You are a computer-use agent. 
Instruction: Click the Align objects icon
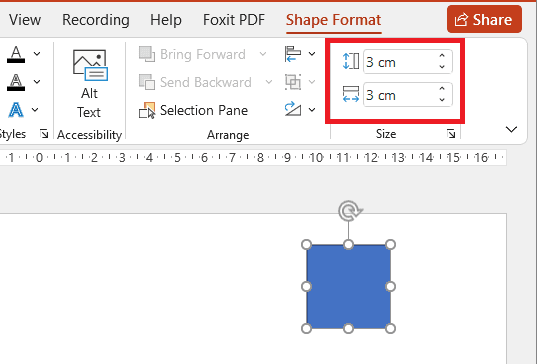(293, 54)
